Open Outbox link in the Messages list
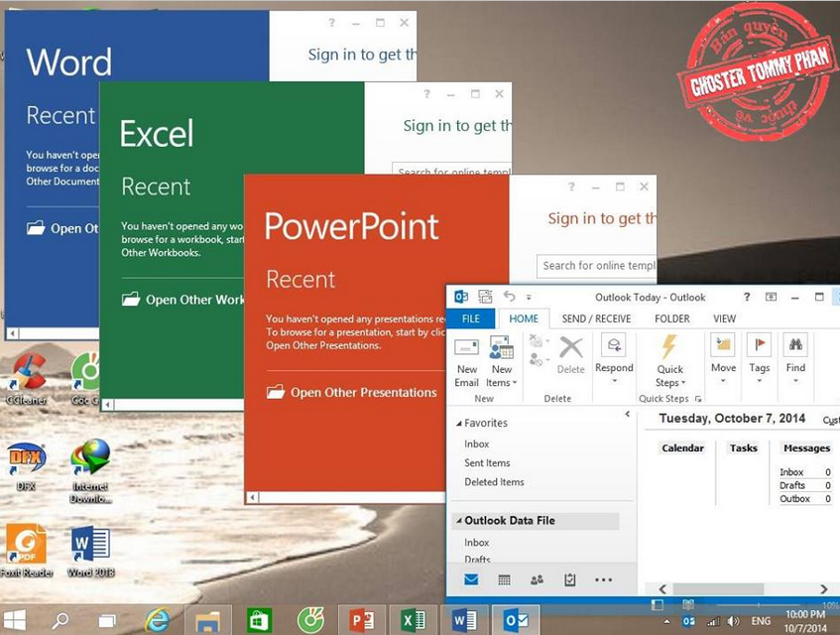Viewport: 840px width, 635px height. pyautogui.click(x=794, y=498)
